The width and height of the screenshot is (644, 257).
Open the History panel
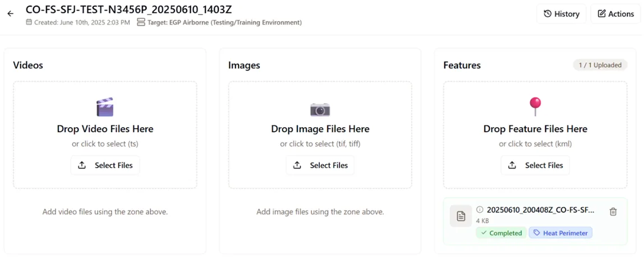point(561,14)
